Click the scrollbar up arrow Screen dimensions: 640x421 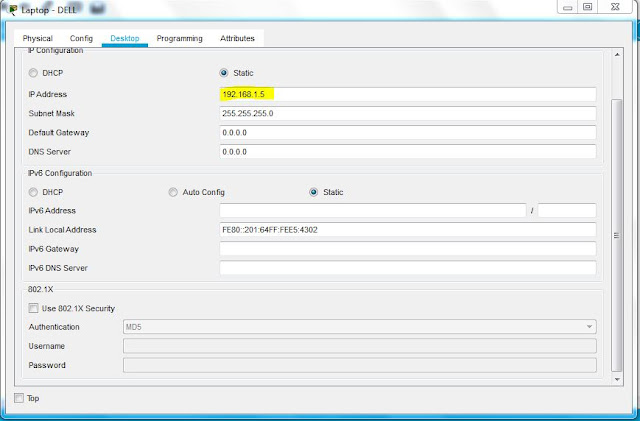[x=617, y=55]
